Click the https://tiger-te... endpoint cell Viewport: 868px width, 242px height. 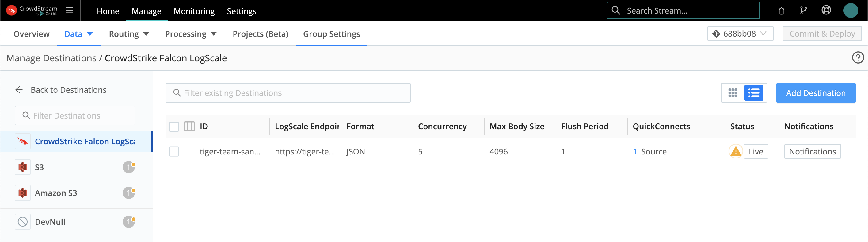pyautogui.click(x=305, y=151)
